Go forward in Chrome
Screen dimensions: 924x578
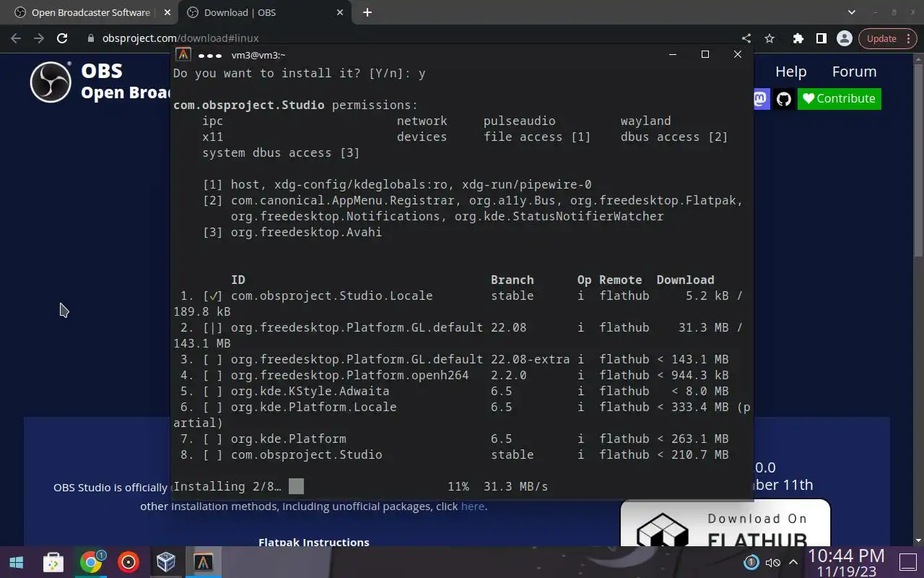(x=39, y=38)
